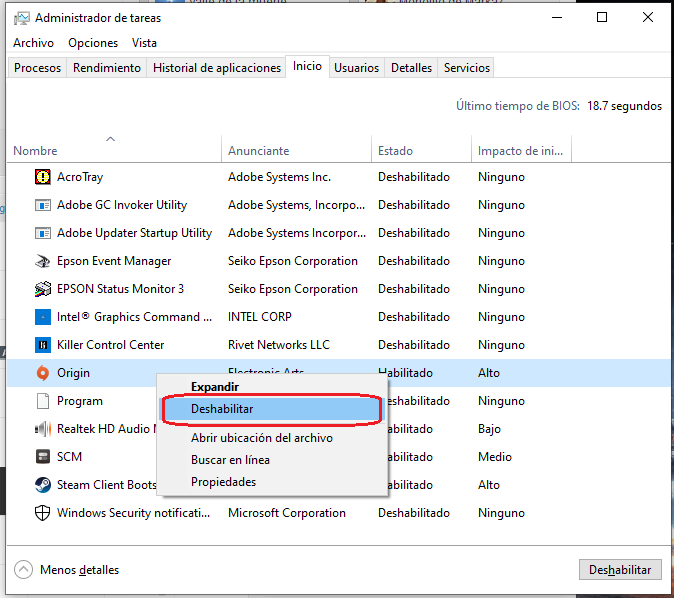Click the EPSON Status Monitor 3 icon
Image resolution: width=674 pixels, height=598 pixels.
[43, 289]
